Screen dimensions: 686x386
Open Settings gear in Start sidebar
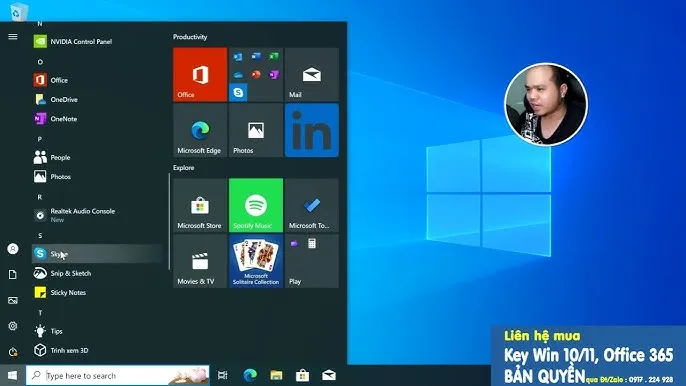pyautogui.click(x=13, y=326)
